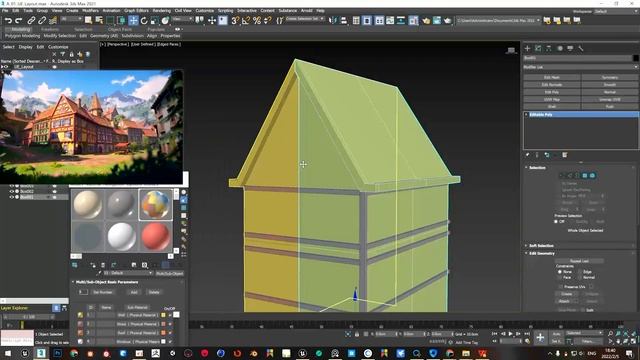Select the Face constraint radio button

tap(560, 278)
